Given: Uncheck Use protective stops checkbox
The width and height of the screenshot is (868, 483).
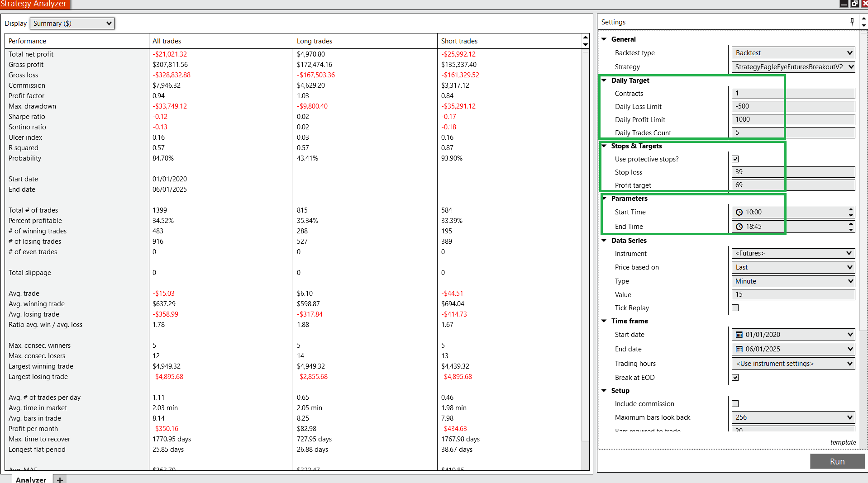Looking at the screenshot, I should 735,159.
